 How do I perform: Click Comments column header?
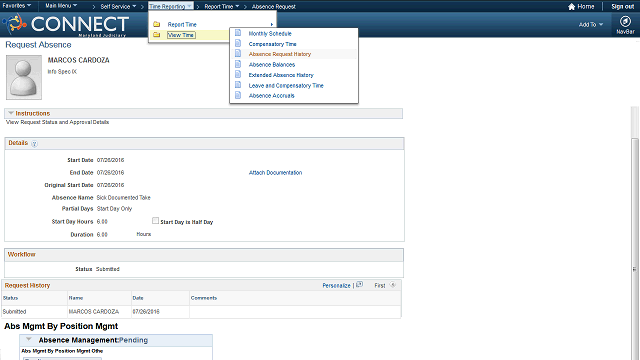click(x=204, y=298)
